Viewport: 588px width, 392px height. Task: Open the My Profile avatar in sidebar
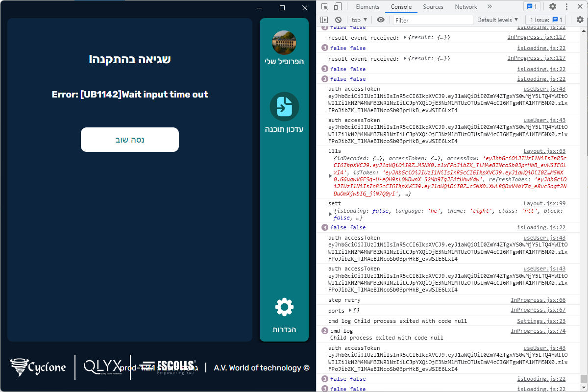pyautogui.click(x=284, y=43)
